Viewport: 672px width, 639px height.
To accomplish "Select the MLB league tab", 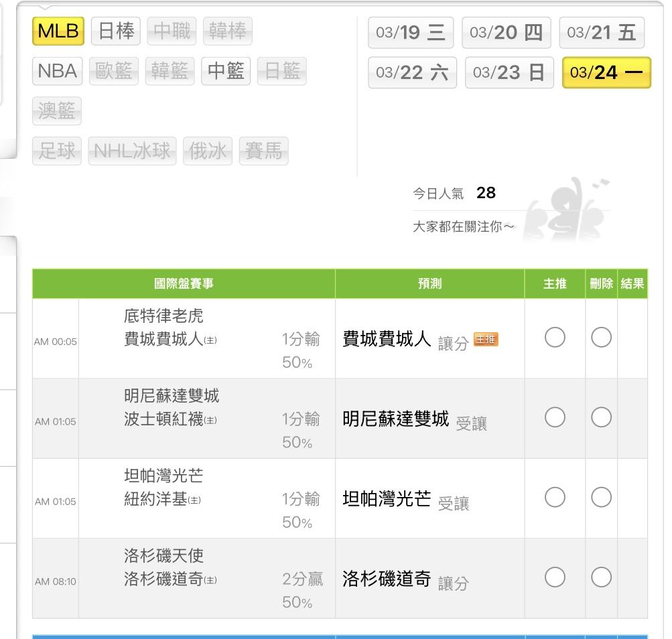I will tap(58, 31).
